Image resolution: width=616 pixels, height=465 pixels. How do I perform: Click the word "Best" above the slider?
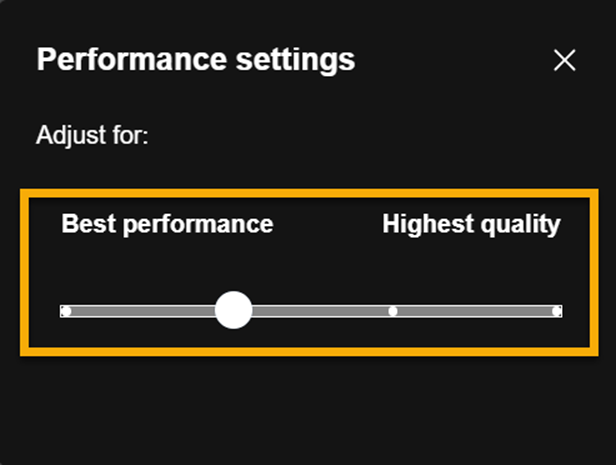click(x=89, y=223)
